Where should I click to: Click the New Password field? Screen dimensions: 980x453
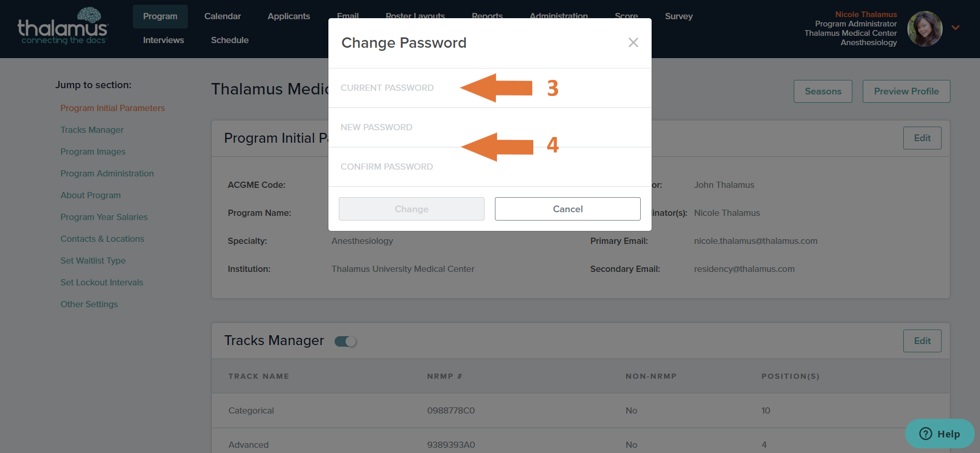click(490, 128)
